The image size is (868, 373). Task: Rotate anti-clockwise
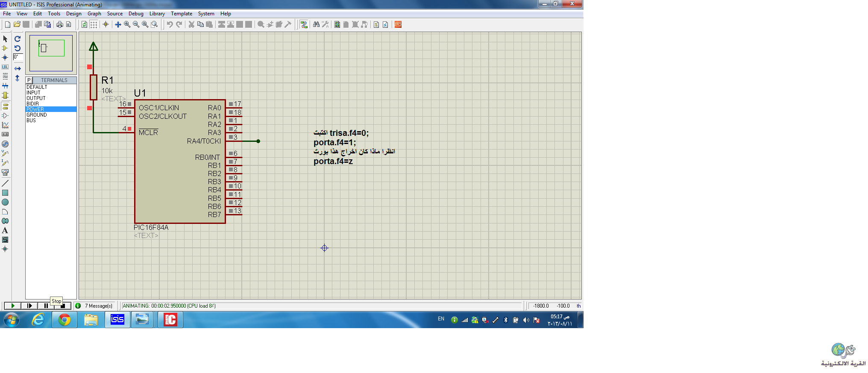[18, 48]
